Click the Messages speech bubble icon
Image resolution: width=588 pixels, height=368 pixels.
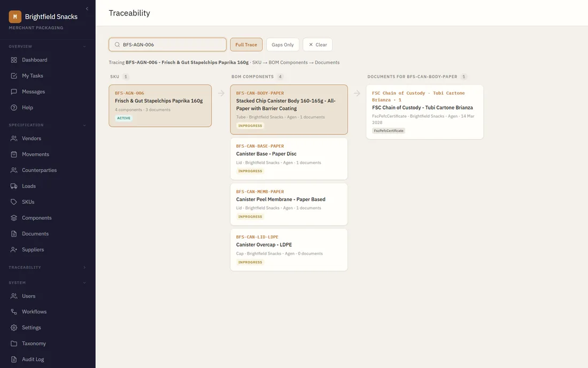tap(14, 91)
